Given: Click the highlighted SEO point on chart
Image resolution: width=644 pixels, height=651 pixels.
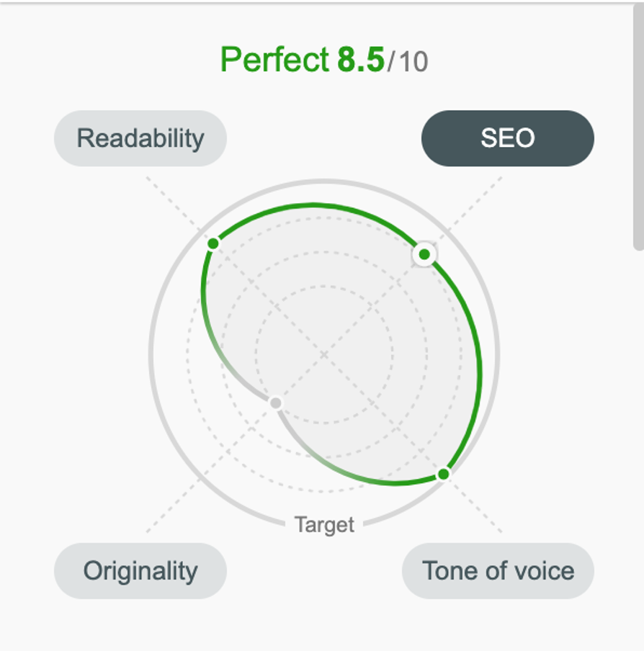Looking at the screenshot, I should click(x=425, y=254).
